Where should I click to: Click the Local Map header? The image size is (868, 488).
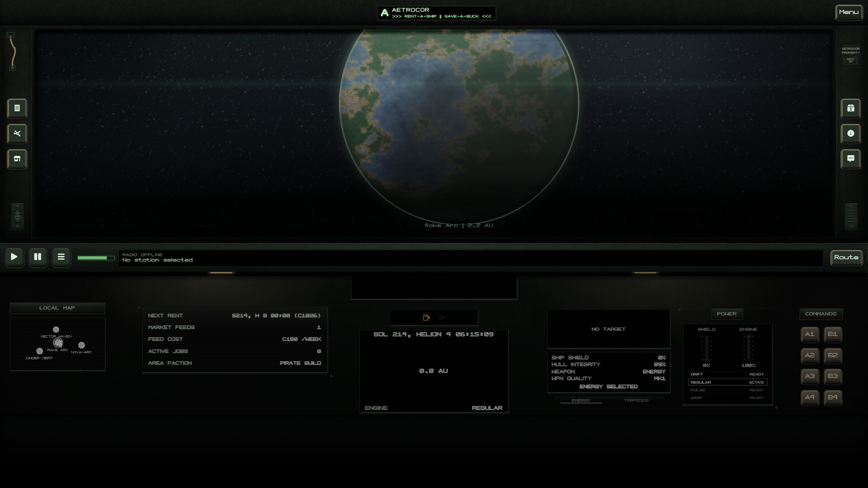57,308
